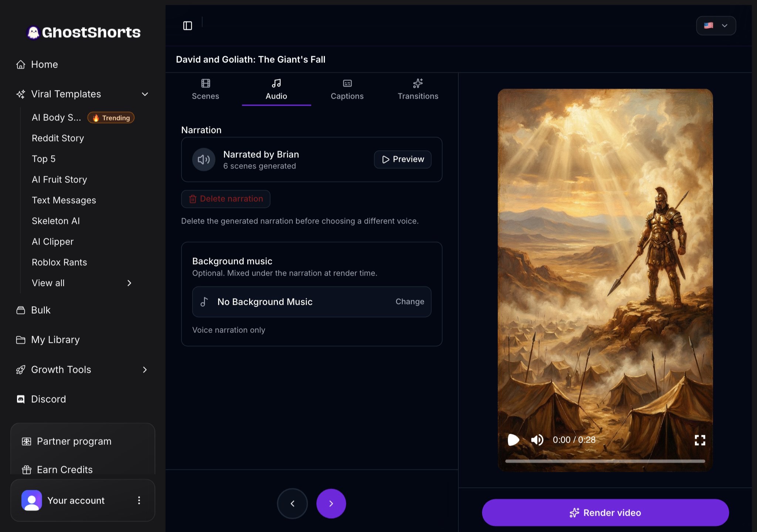Preview Brian's narration
757x532 pixels.
click(403, 159)
